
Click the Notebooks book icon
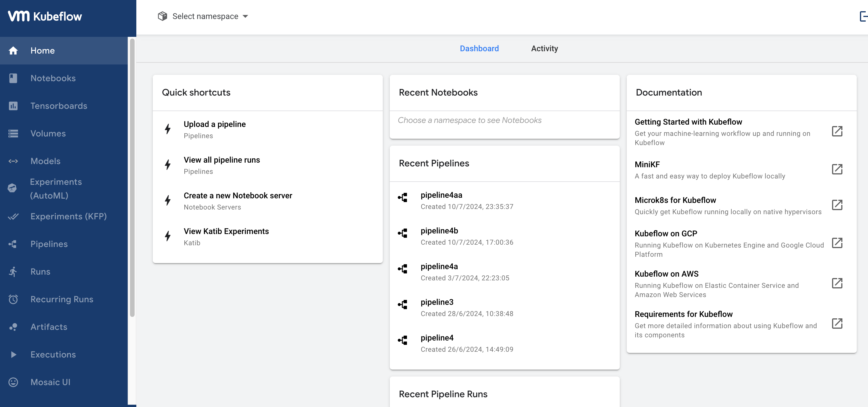point(13,78)
